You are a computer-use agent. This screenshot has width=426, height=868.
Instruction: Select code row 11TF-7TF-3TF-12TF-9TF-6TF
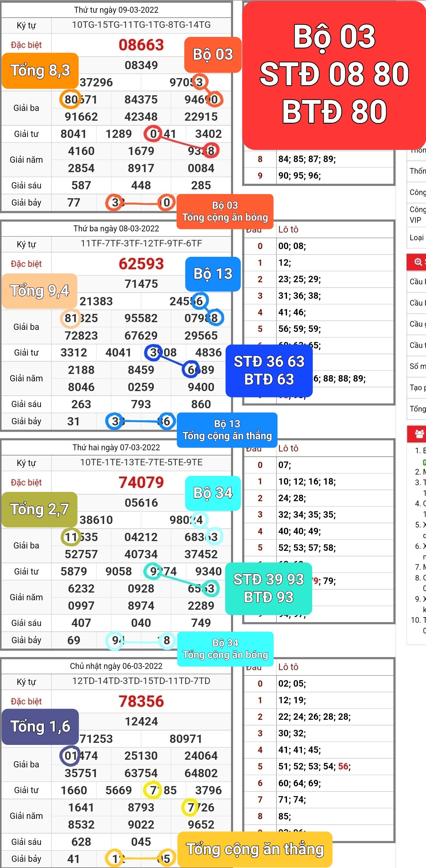coord(141,243)
